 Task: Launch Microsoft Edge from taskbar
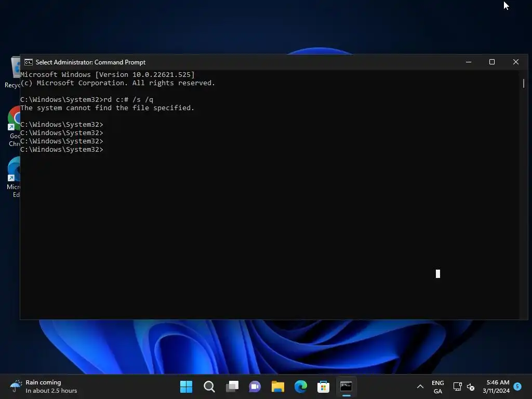pos(301,387)
